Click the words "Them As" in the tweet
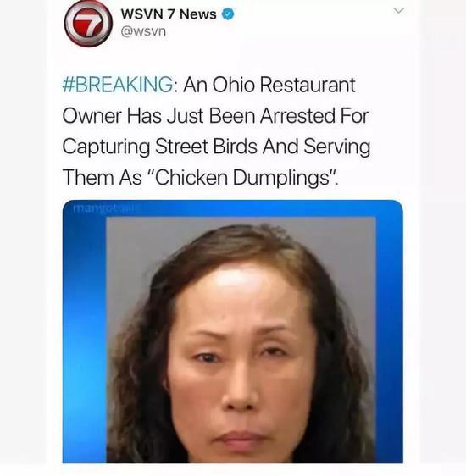 (x=102, y=177)
